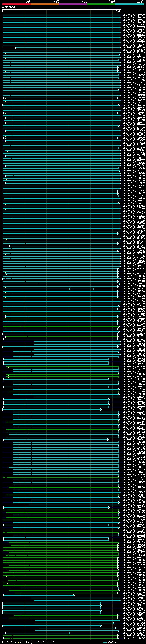The width and height of the screenshot is (146, 644).
Task: Select label UniRef100_O24634
Action: pyautogui.click(x=134, y=339)
